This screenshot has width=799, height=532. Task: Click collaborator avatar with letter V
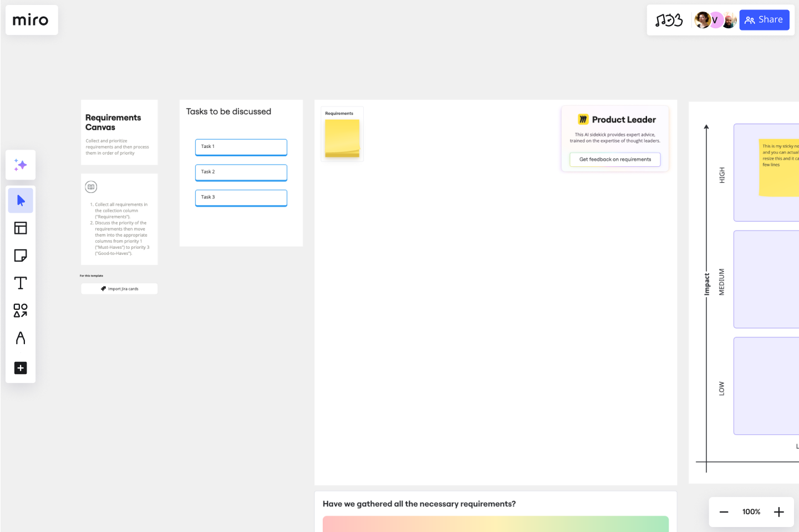715,20
